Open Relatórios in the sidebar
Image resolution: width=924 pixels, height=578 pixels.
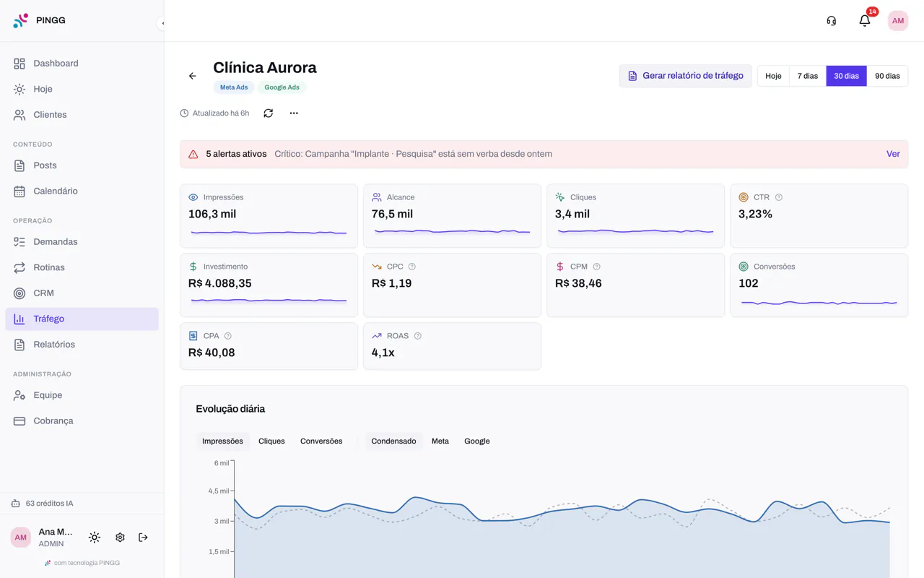click(x=82, y=345)
